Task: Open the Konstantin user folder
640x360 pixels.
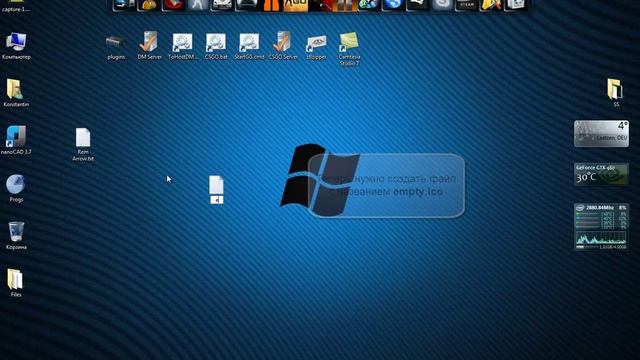Action: click(16, 93)
